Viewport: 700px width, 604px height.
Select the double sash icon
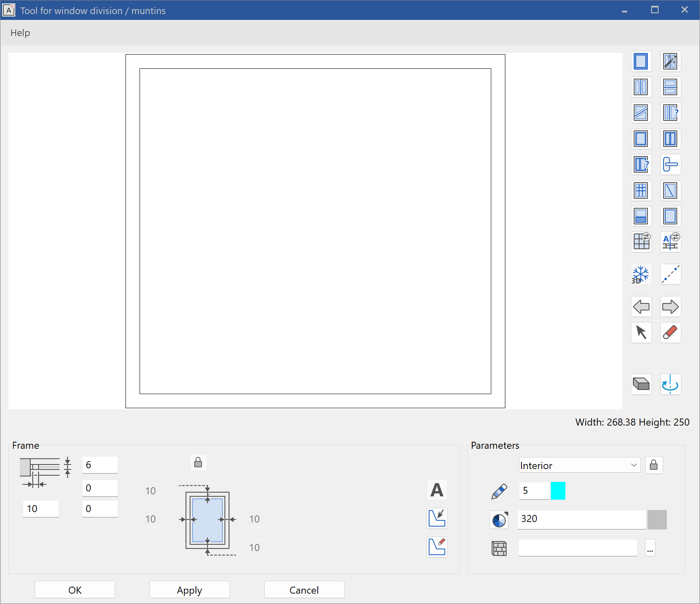click(671, 139)
